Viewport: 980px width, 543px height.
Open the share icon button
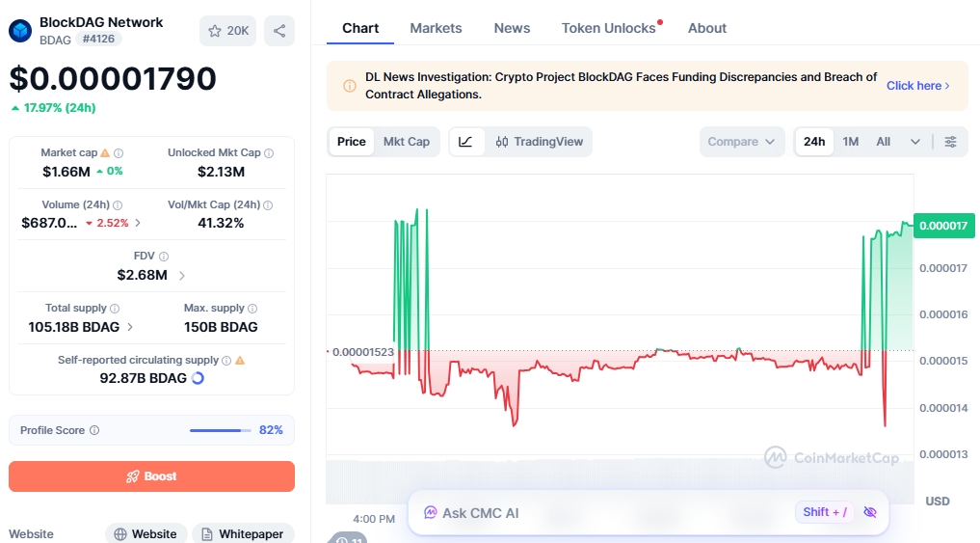coord(279,31)
